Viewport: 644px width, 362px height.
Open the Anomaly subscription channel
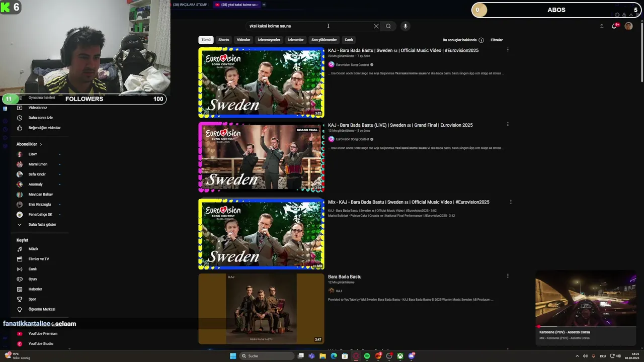click(35, 185)
